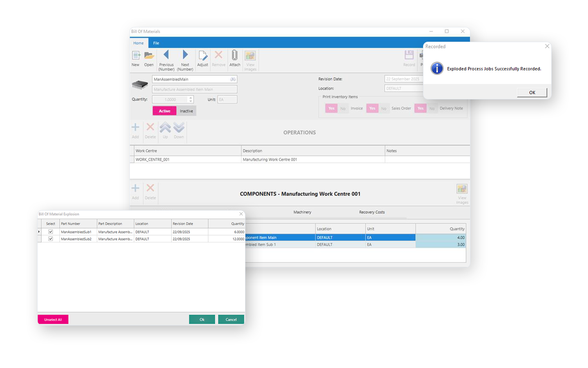
Task: Click the Adjust toolbar icon
Action: [x=203, y=56]
